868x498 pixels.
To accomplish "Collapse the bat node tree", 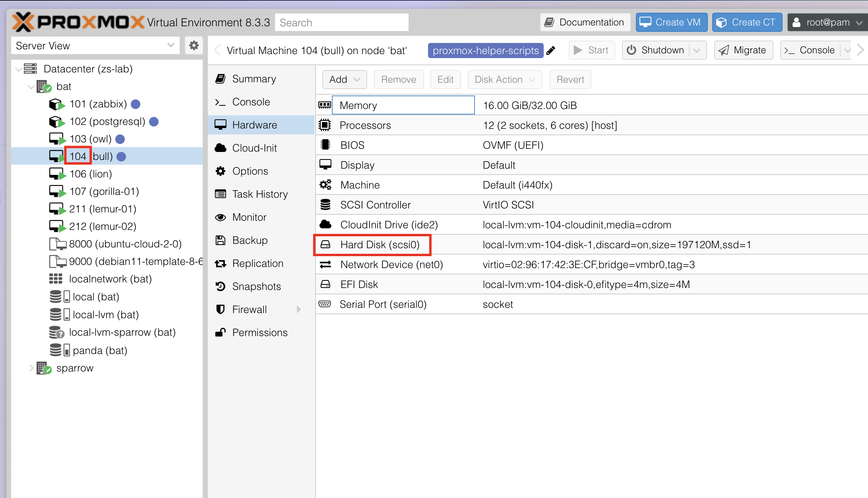I will (31, 87).
